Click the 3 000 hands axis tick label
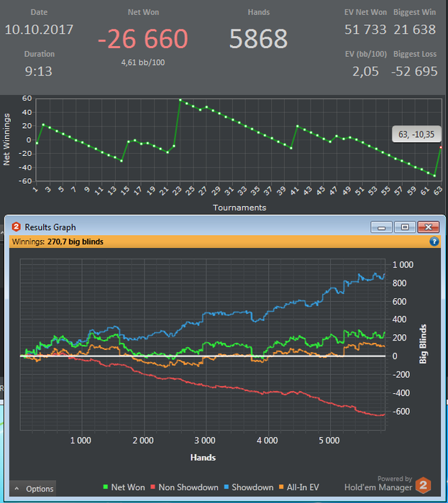Image resolution: width=448 pixels, height=503 pixels. coord(205,440)
